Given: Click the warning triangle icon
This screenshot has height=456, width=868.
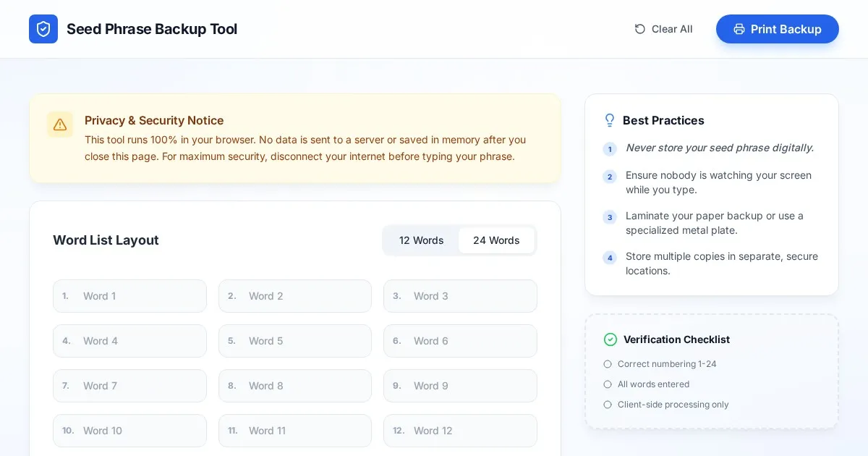Looking at the screenshot, I should [x=60, y=124].
